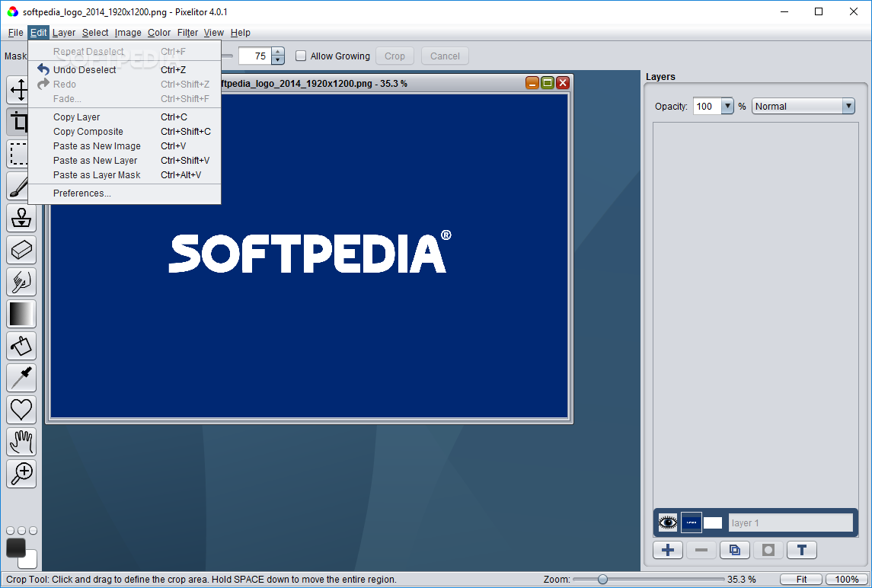Decrease the mask value with down stepper
Image resolution: width=872 pixels, height=588 pixels.
click(x=277, y=59)
